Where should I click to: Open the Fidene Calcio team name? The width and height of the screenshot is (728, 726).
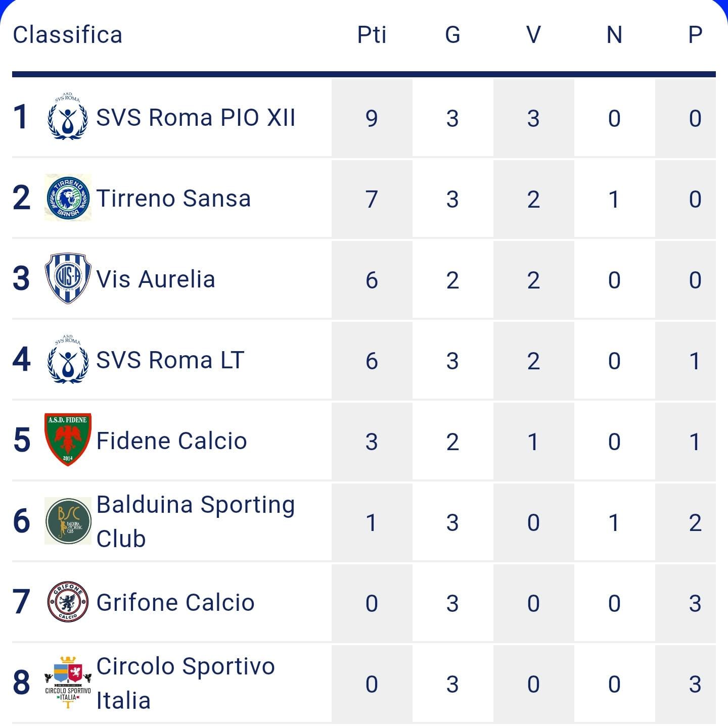click(171, 441)
